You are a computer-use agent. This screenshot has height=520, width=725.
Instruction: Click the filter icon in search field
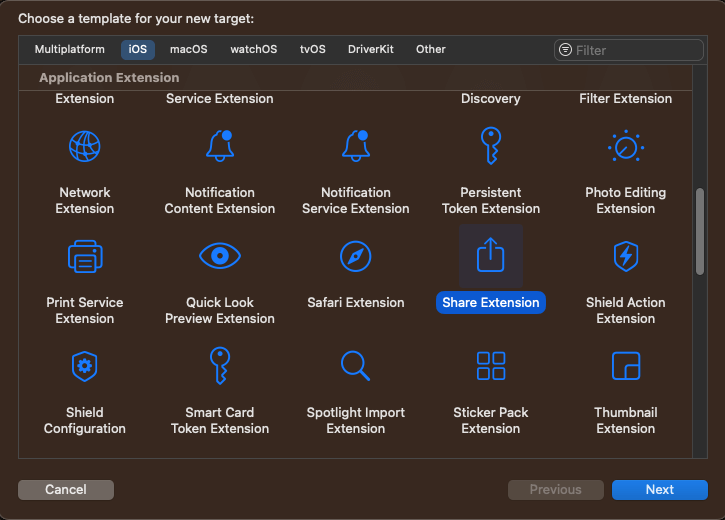565,49
